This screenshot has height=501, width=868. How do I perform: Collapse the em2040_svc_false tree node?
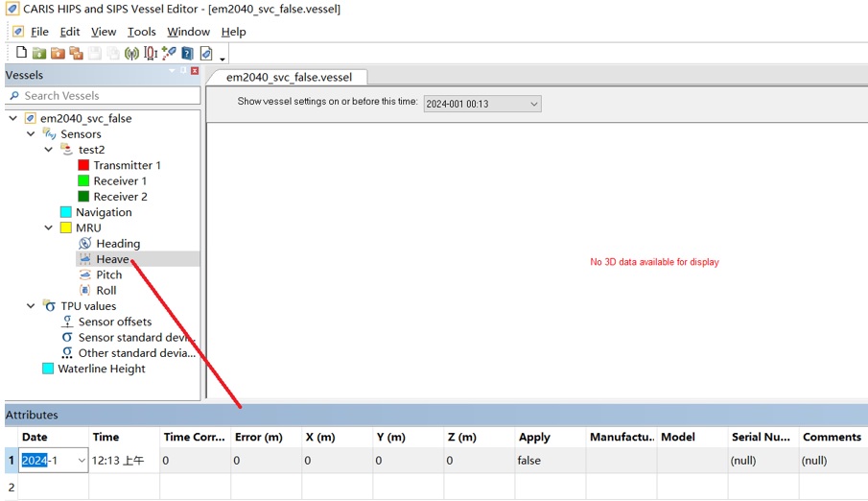pos(13,118)
